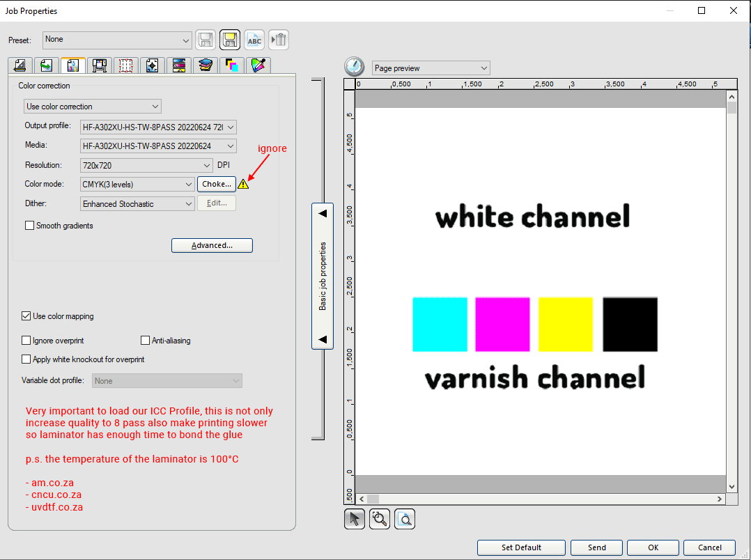
Task: Click the Choke button next to Color mode
Action: [x=216, y=184]
